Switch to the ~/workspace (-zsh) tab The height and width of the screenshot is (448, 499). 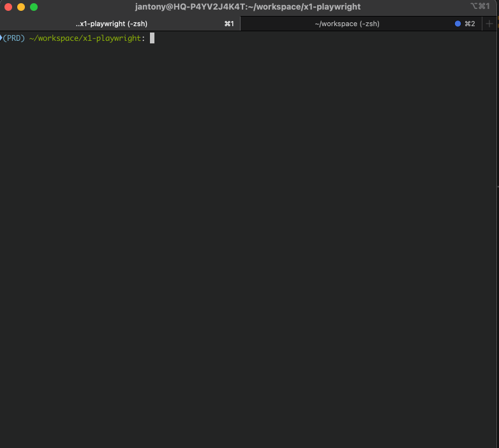point(361,24)
